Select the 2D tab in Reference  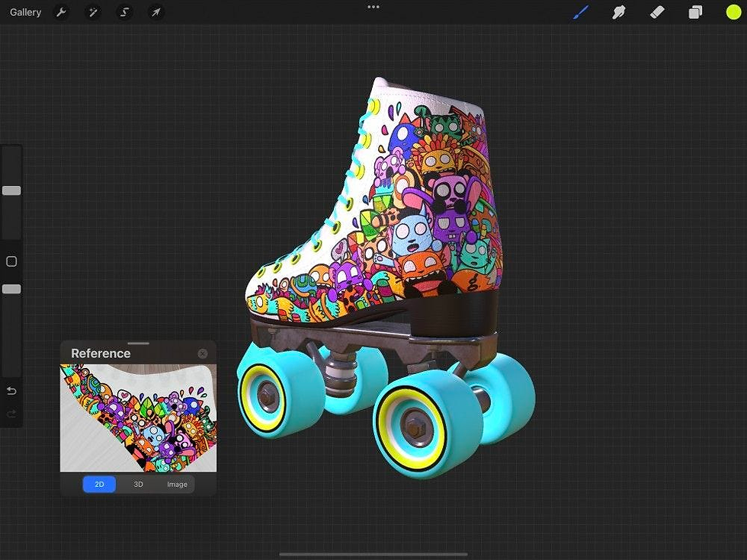click(x=98, y=484)
